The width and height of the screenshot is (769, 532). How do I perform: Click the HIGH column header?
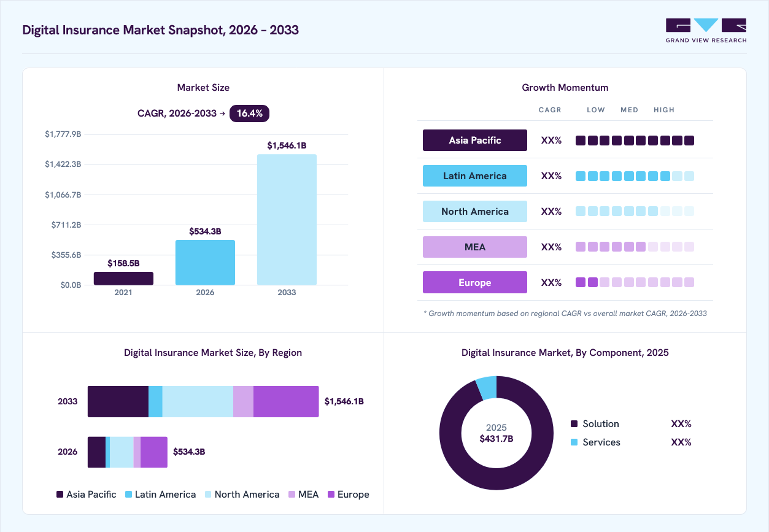pos(664,110)
